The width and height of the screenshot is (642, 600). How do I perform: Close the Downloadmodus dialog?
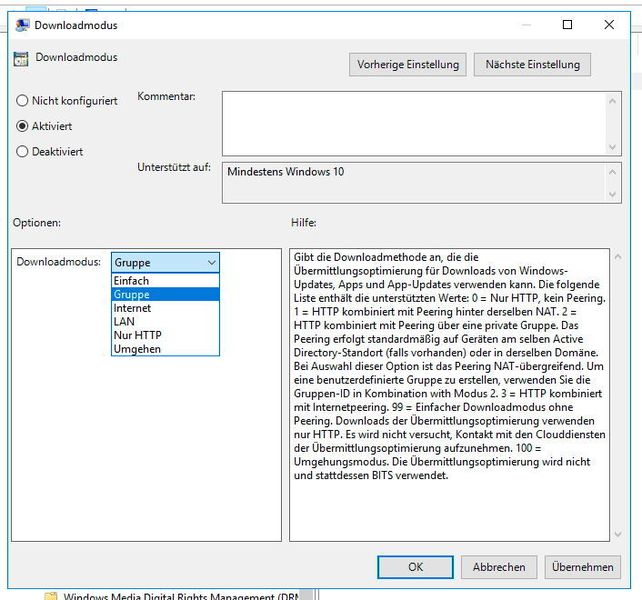[x=609, y=25]
